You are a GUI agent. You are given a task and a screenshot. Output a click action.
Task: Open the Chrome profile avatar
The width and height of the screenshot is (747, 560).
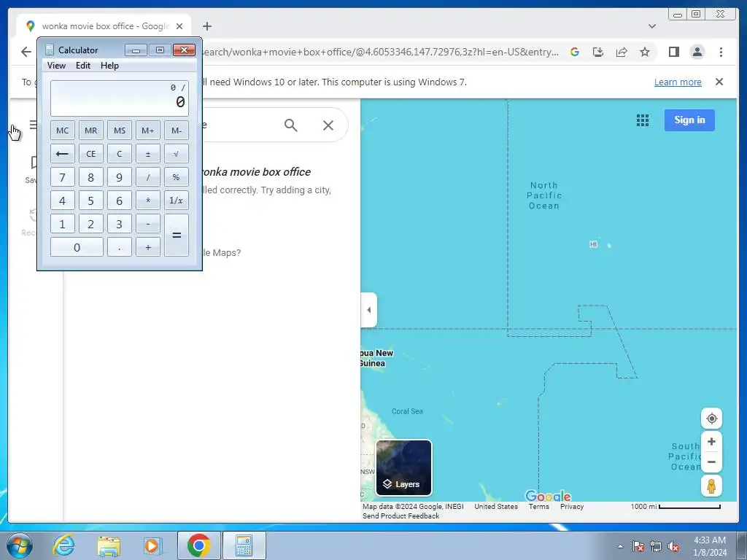pyautogui.click(x=697, y=52)
